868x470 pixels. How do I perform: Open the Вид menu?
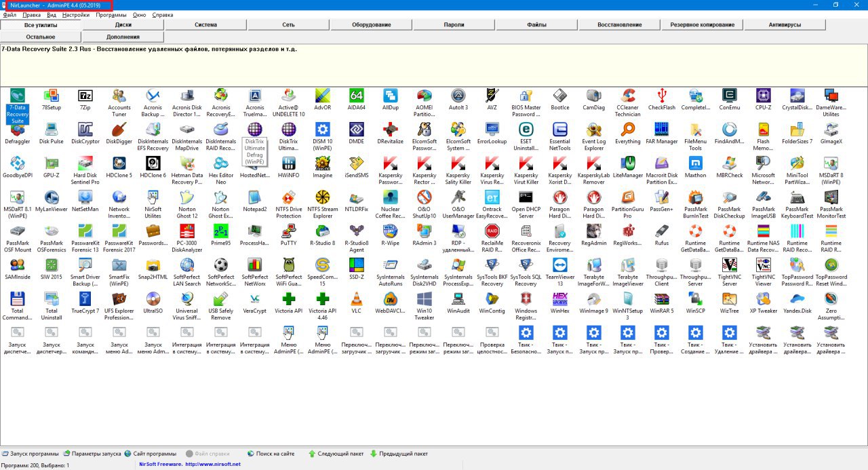[x=52, y=15]
